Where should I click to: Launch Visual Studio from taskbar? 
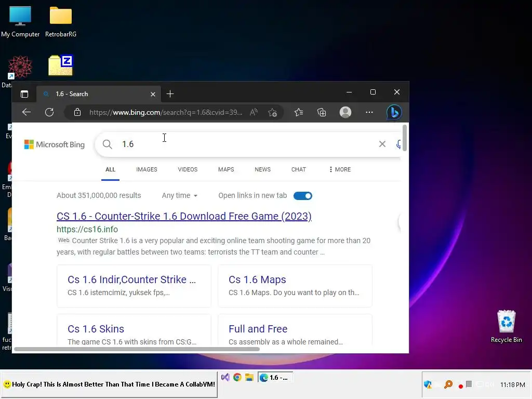225,377
